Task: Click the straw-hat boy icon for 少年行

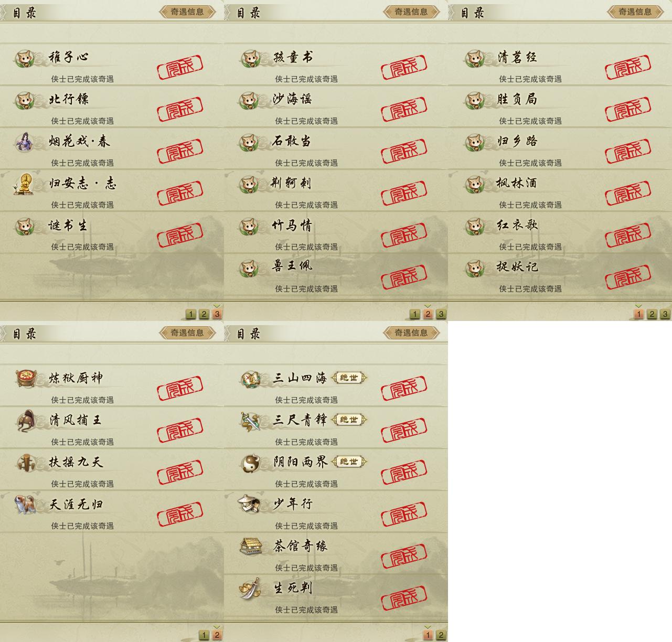Action: (249, 504)
